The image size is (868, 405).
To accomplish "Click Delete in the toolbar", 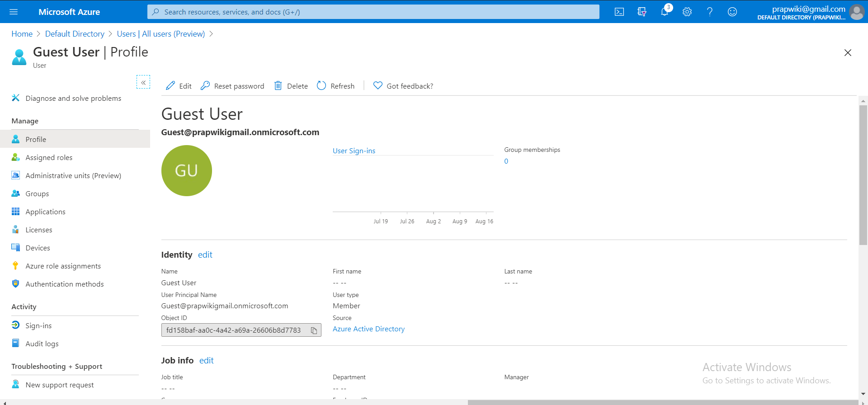I will 291,86.
